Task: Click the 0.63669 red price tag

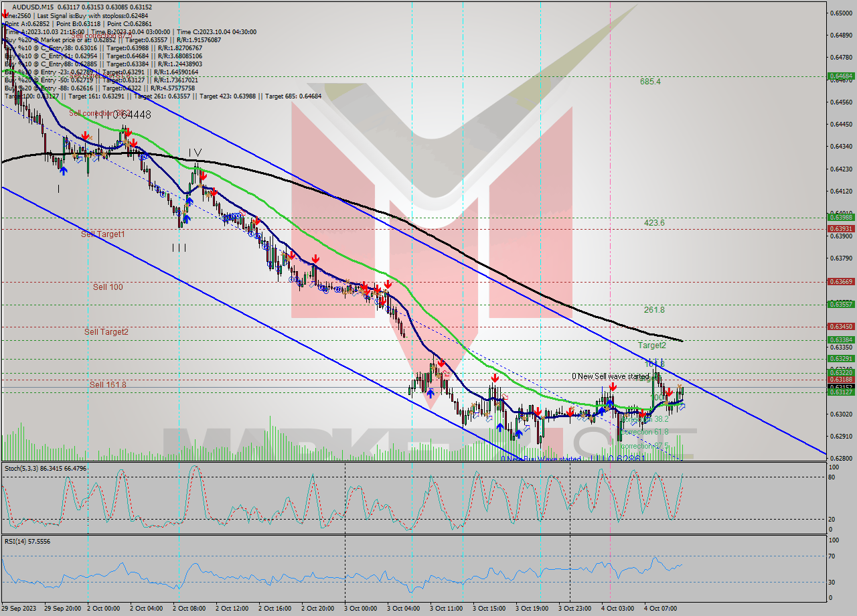Action: (841, 282)
